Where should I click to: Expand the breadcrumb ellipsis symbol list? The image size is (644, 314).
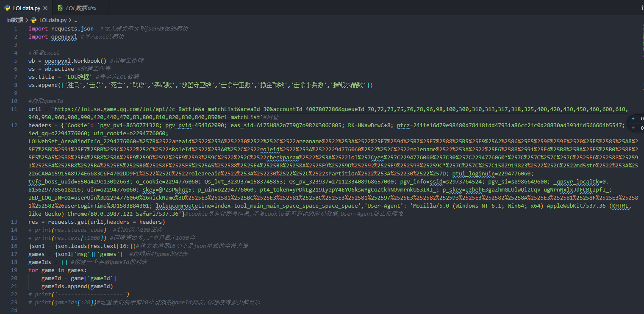pyautogui.click(x=75, y=20)
